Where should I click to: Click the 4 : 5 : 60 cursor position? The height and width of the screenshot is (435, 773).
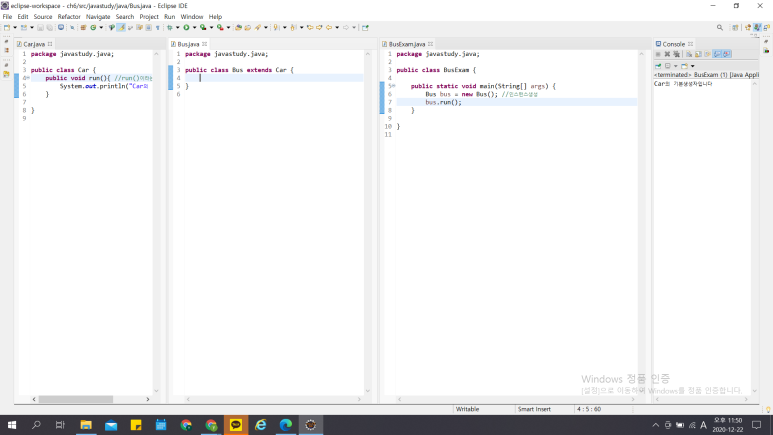point(589,409)
